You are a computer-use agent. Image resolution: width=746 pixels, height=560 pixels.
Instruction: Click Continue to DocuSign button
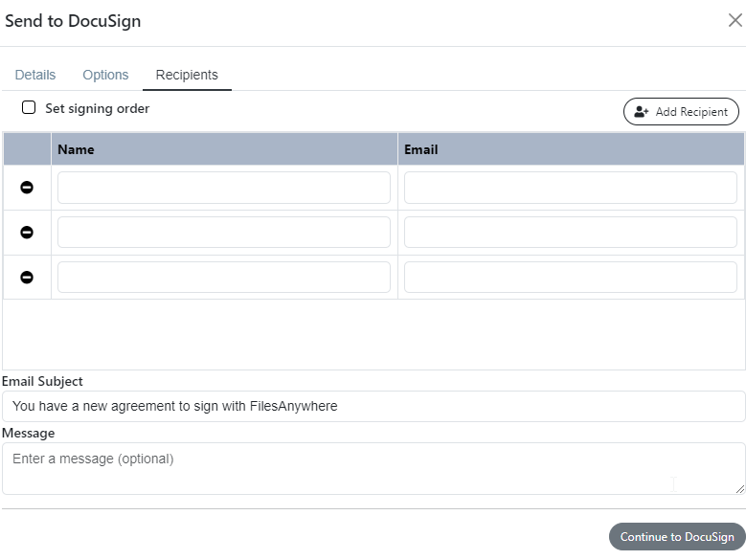677,537
